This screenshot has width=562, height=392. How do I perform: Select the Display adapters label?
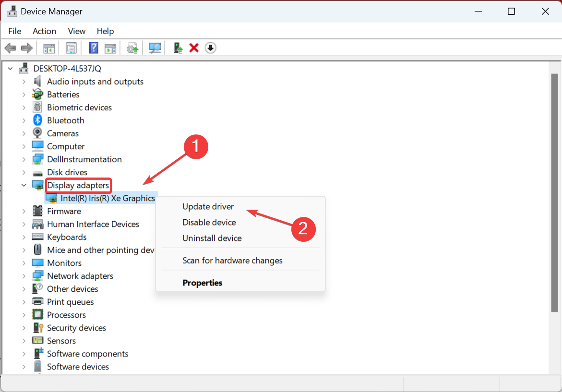(78, 185)
